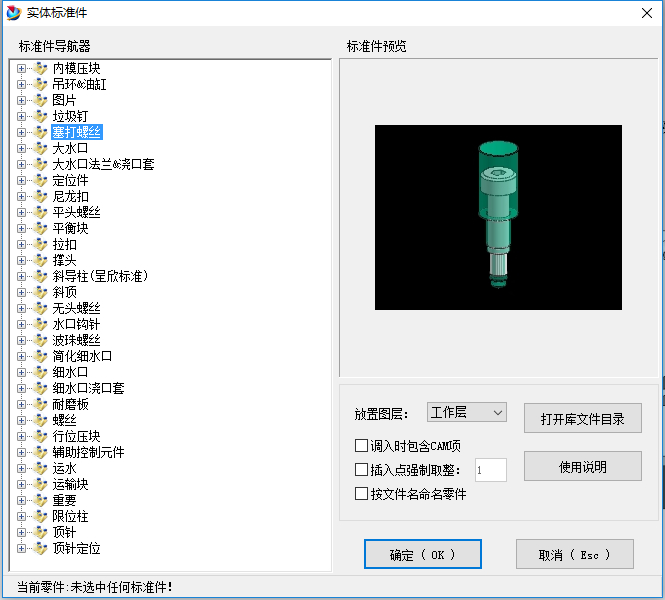Click the folder icon beside 垃圾钉
The height and width of the screenshot is (600, 665).
(x=40, y=116)
